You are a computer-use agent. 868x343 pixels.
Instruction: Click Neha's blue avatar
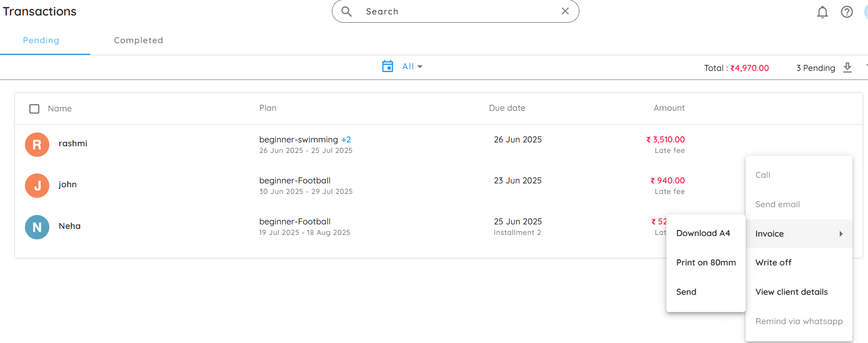point(37,227)
